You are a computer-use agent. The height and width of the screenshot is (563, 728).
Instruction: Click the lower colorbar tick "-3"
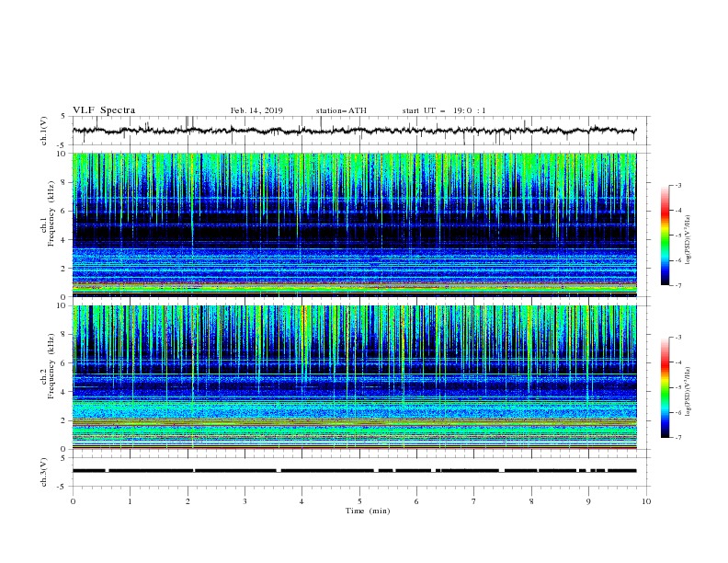pos(678,338)
